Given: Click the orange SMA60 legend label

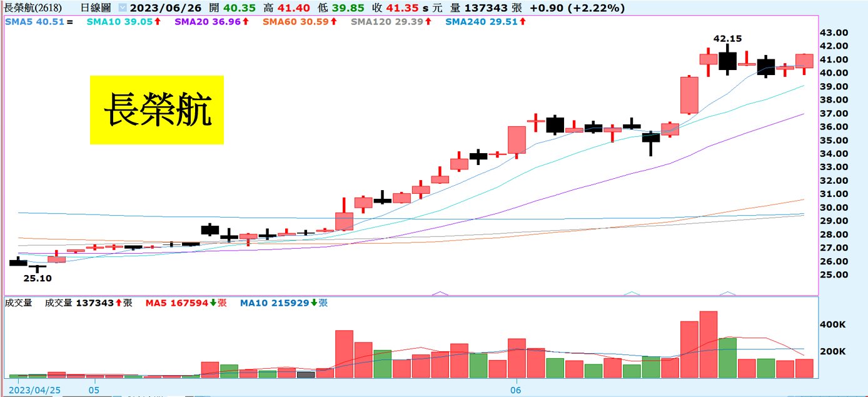Looking at the screenshot, I should [x=281, y=22].
